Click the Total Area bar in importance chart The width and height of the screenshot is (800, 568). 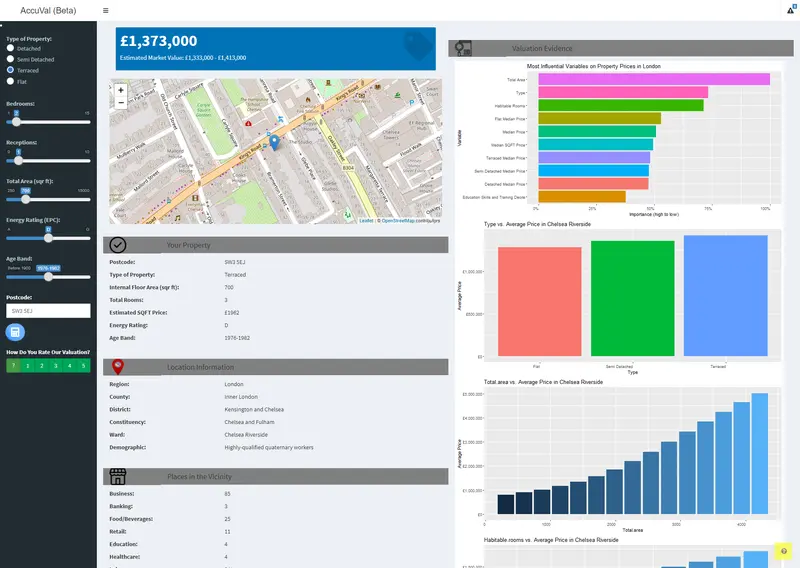[654, 79]
